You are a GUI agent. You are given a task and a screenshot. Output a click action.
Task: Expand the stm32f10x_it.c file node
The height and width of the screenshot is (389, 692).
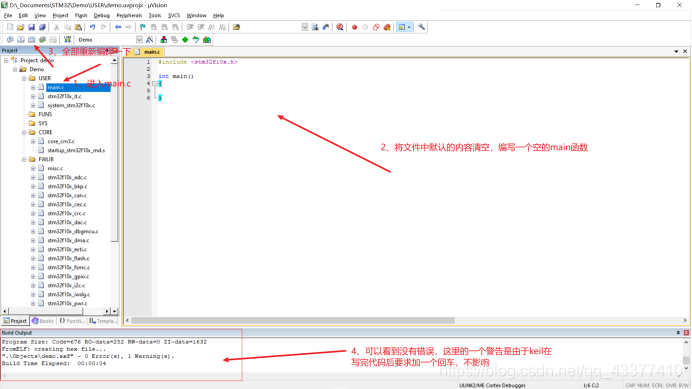point(33,96)
